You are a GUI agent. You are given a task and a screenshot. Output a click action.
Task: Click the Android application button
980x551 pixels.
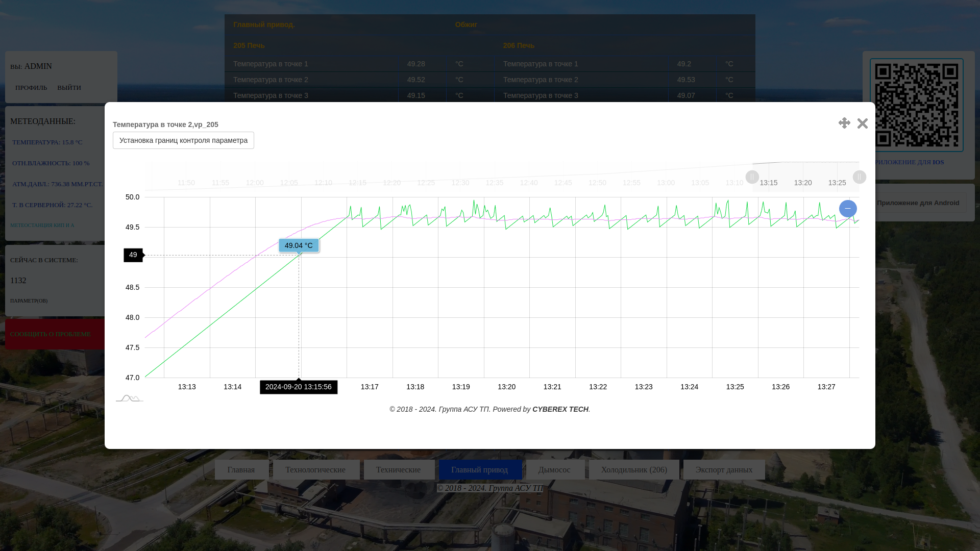(x=918, y=203)
